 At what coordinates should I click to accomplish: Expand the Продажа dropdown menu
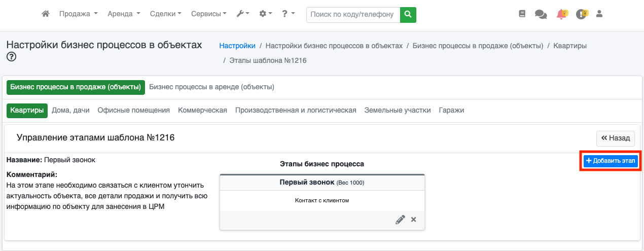tap(78, 14)
